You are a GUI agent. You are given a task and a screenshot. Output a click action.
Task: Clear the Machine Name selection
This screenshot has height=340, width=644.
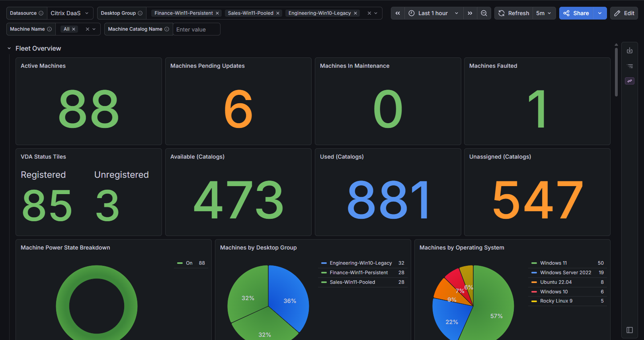[88, 29]
